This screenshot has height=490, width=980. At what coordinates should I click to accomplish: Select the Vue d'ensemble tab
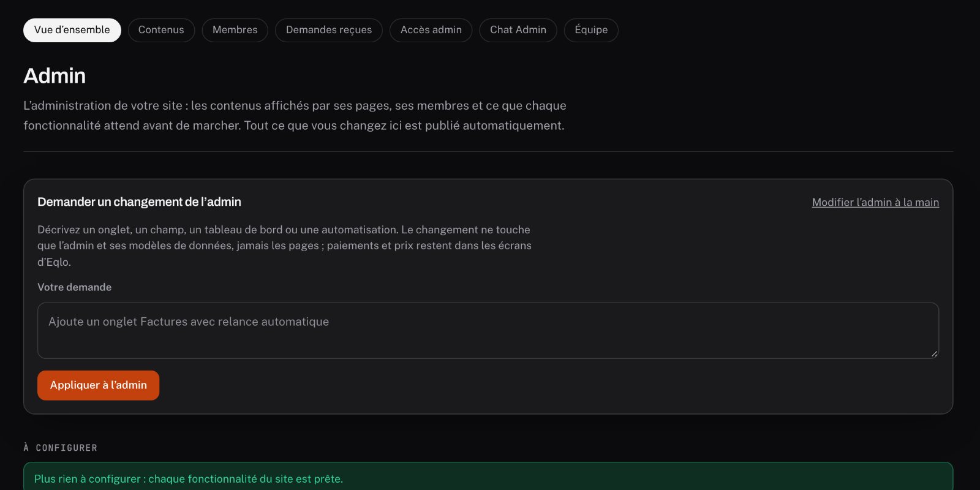72,30
